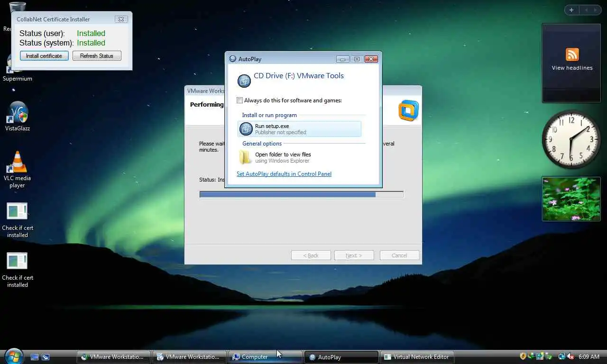This screenshot has height=364, width=607.
Task: Click the muted volume tray icon
Action: pyautogui.click(x=570, y=356)
